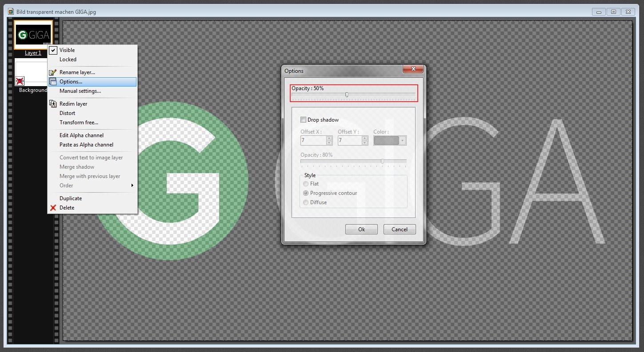This screenshot has width=644, height=352.
Task: Open the shadow Color dropdown
Action: point(403,140)
